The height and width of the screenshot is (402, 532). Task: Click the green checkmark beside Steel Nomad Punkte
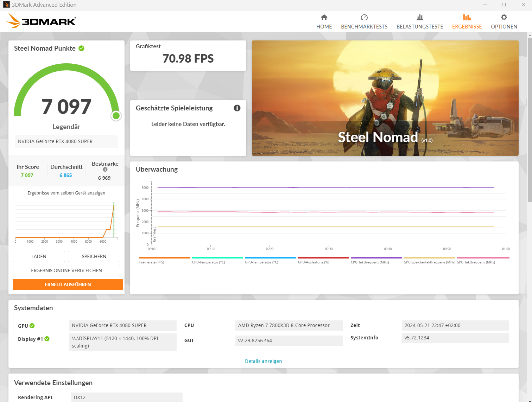tap(81, 48)
